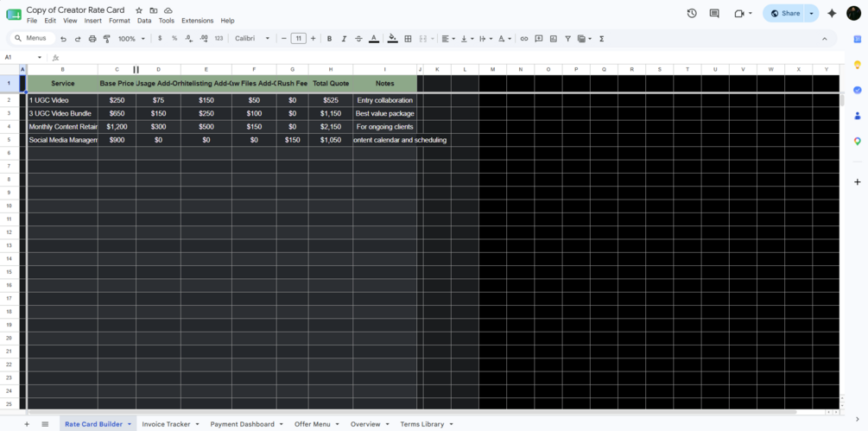This screenshot has height=431, width=868.
Task: Click the Share button
Action: [784, 13]
